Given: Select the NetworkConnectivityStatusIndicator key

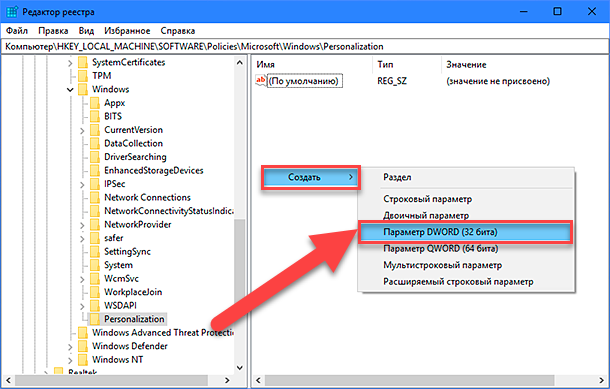Looking at the screenshot, I should 169,211.
